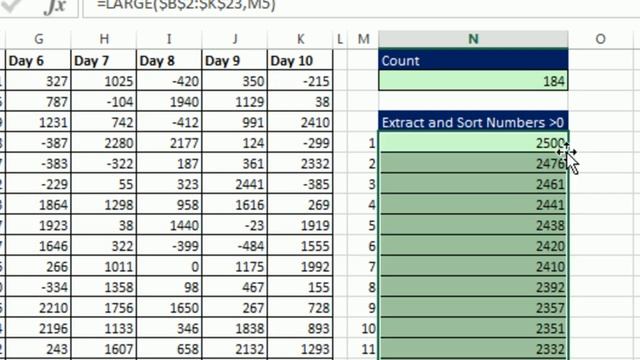Select column L header
The image size is (640, 360).
340,39
